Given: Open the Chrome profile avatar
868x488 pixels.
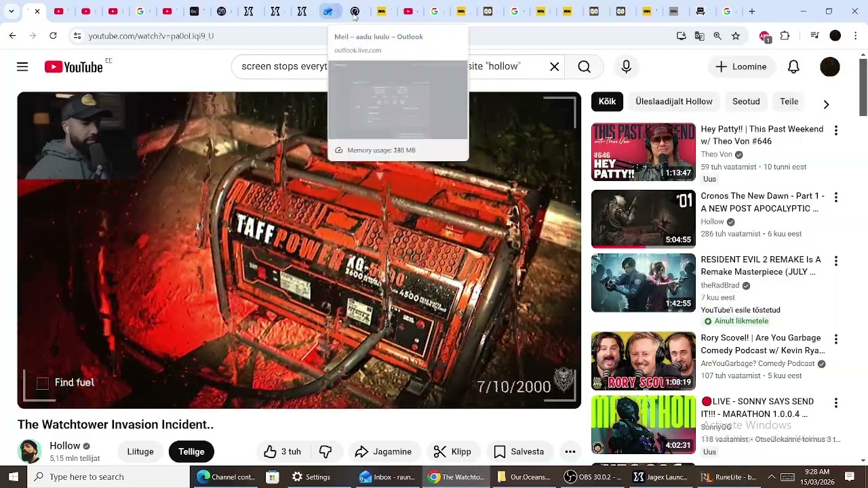Looking at the screenshot, I should click(835, 36).
